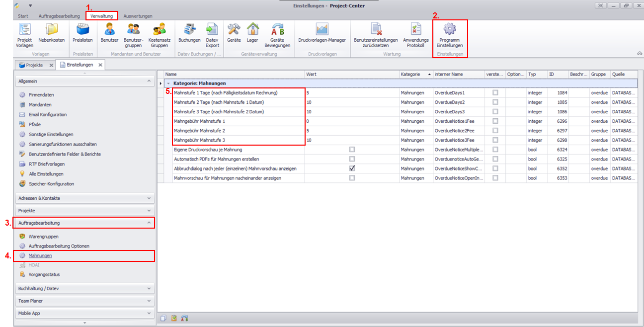Image resolution: width=644 pixels, height=327 pixels.
Task: Expand the Adressen & Kontakte section
Action: point(84,198)
